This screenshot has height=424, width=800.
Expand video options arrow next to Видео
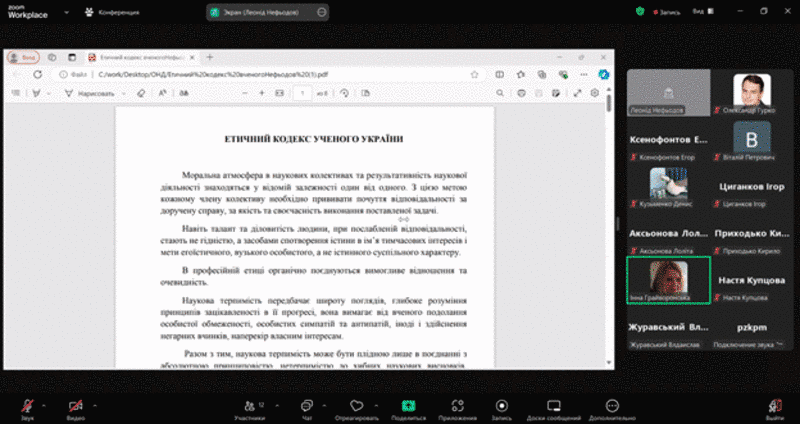[94, 406]
